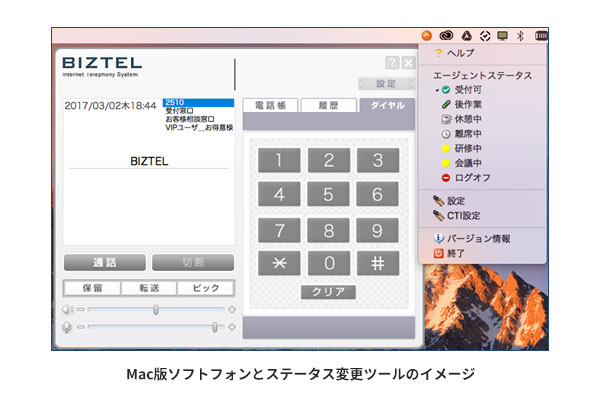Click the display monitor icon in menu bar

502,35
